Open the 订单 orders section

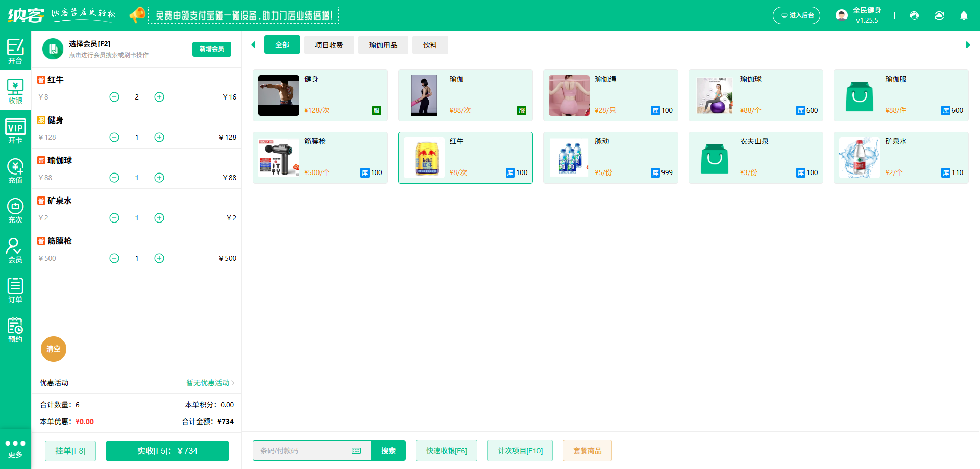click(15, 290)
